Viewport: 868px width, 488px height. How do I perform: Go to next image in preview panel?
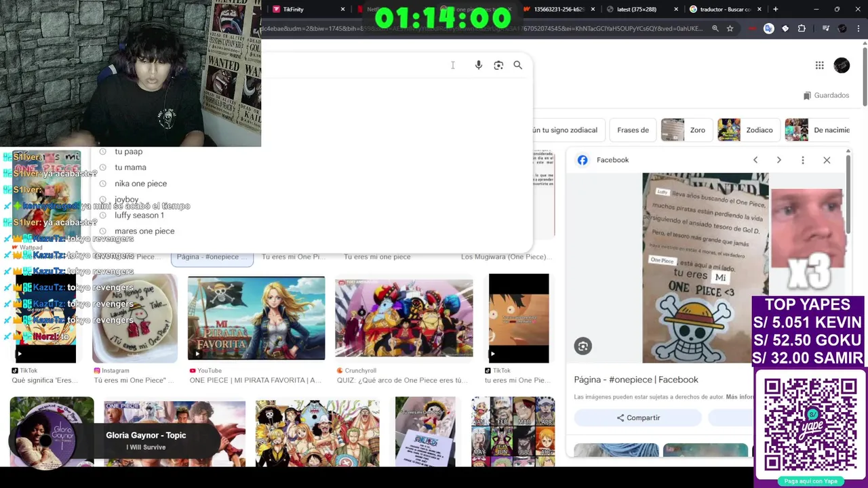[778, 160]
